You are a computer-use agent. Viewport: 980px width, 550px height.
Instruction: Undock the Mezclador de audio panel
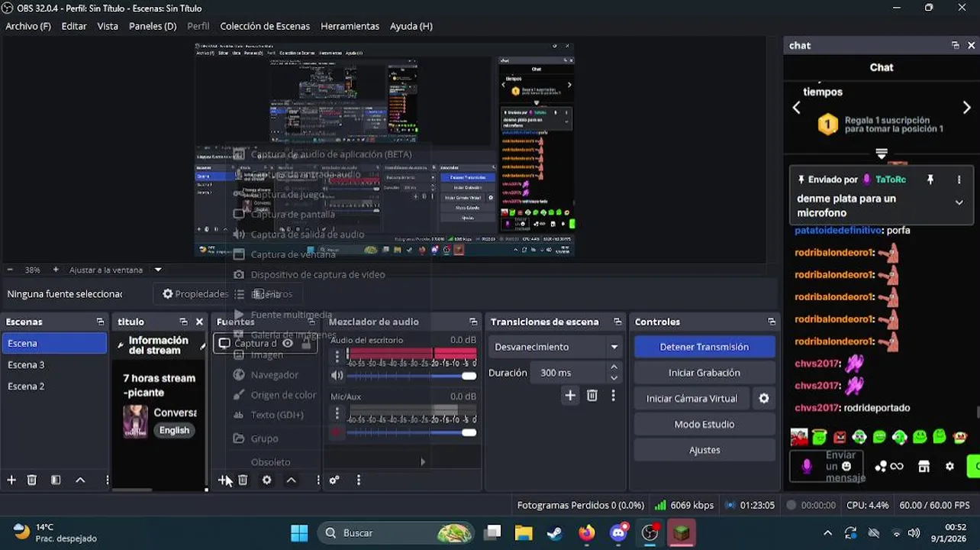click(x=473, y=322)
